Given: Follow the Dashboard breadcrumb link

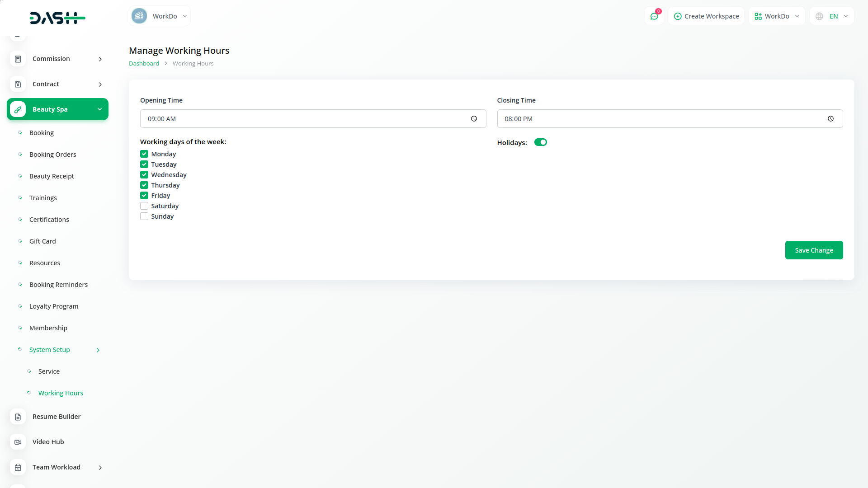Looking at the screenshot, I should click(144, 64).
